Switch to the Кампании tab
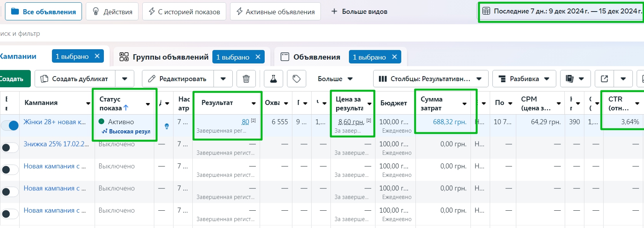The width and height of the screenshot is (644, 228). (x=18, y=56)
